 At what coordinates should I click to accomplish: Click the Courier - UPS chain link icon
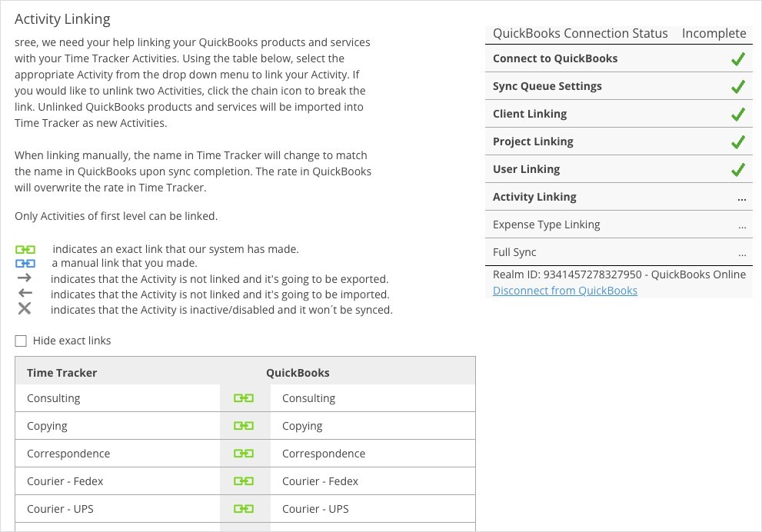pos(244,509)
